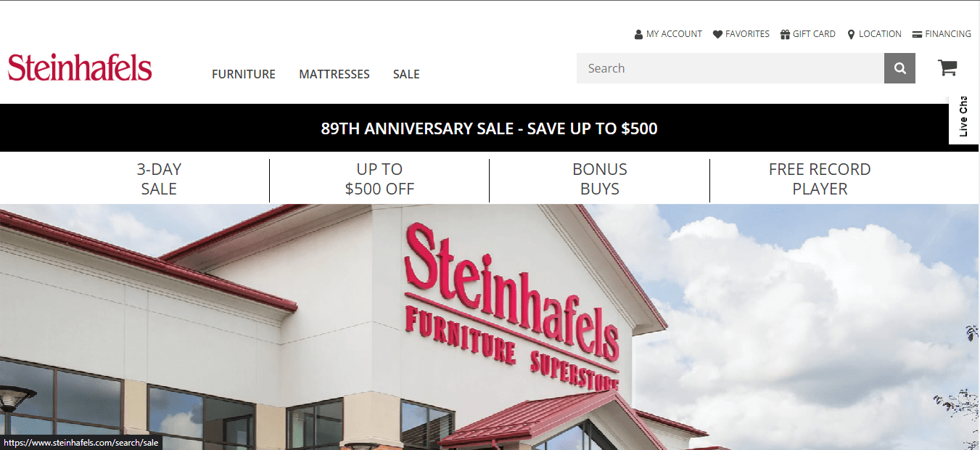Open the Furniture menu

244,74
